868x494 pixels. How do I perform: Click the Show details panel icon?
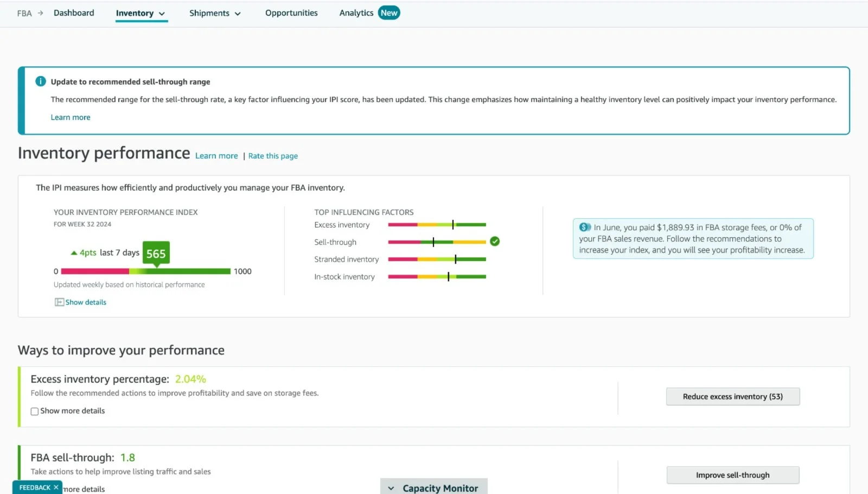point(59,302)
